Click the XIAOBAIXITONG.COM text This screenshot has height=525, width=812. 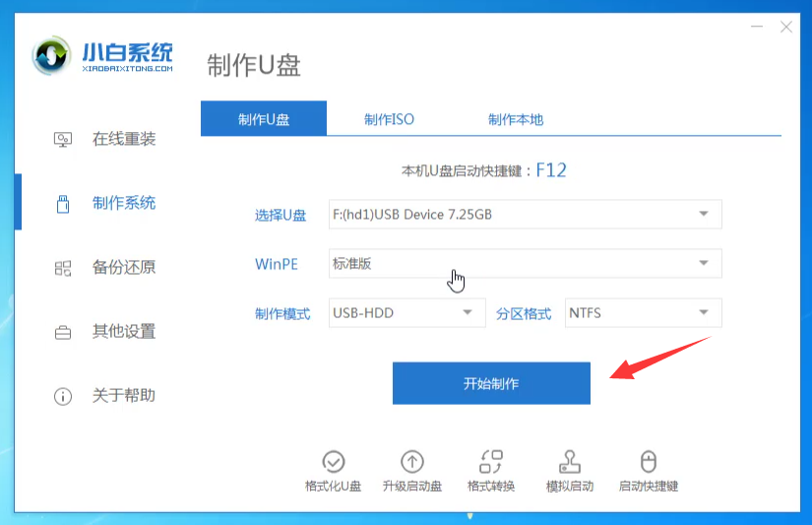(x=127, y=68)
